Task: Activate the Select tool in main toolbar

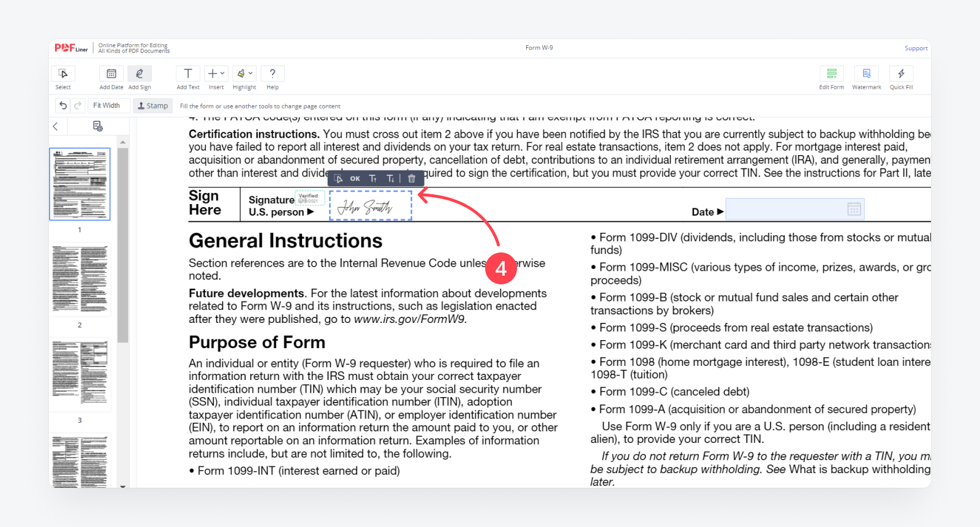Action: [x=63, y=74]
